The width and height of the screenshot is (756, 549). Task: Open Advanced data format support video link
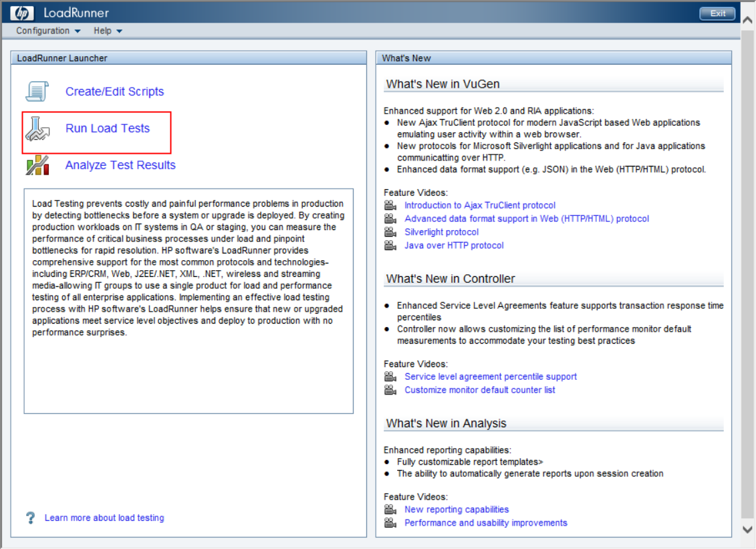527,219
